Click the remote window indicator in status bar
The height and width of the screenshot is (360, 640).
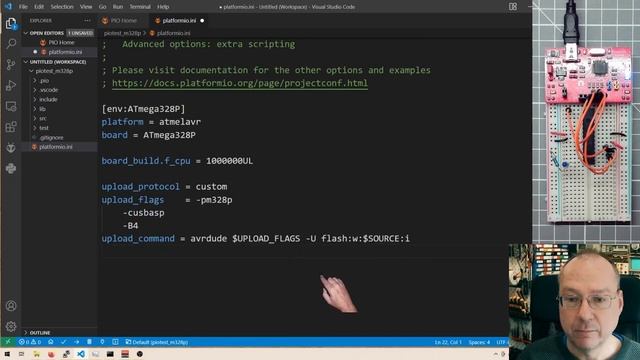tap(8, 342)
